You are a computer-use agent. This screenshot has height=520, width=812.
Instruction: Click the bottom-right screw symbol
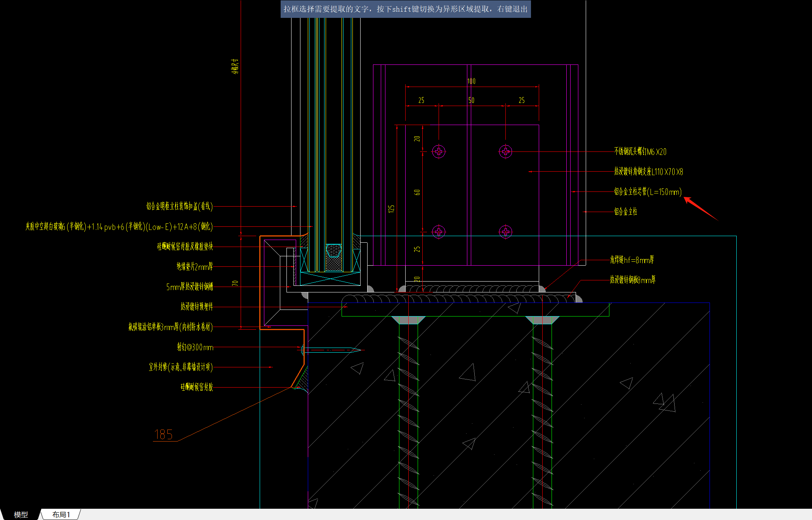click(505, 232)
